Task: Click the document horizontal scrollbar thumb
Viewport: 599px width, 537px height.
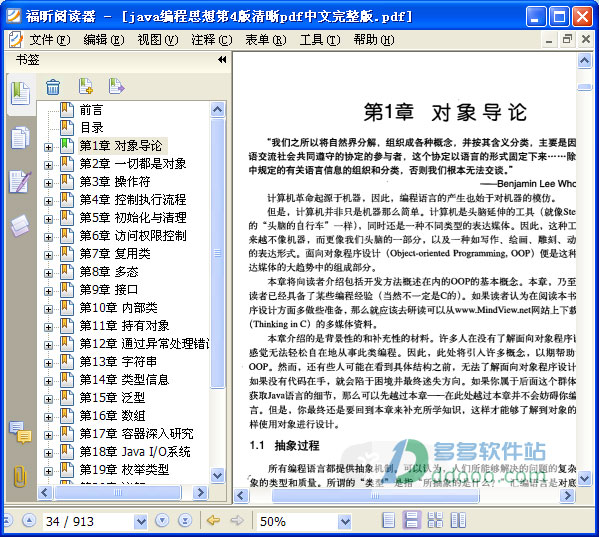Action: point(375,496)
